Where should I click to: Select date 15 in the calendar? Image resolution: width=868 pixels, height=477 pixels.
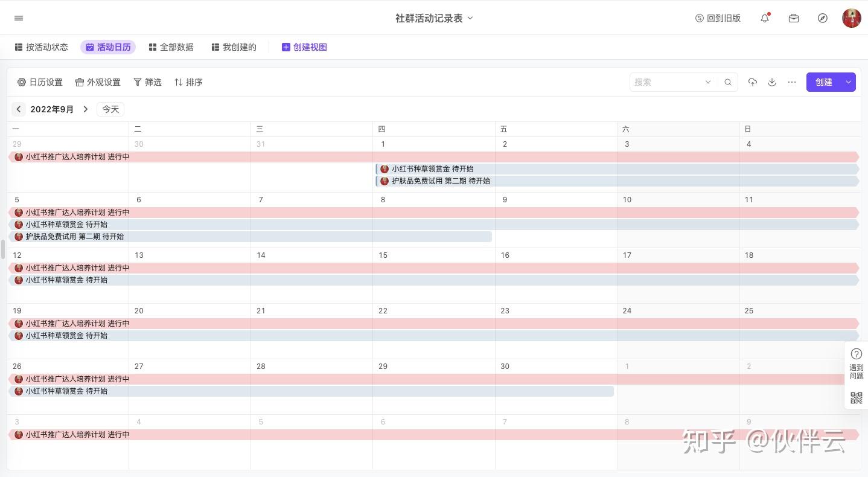pos(383,255)
